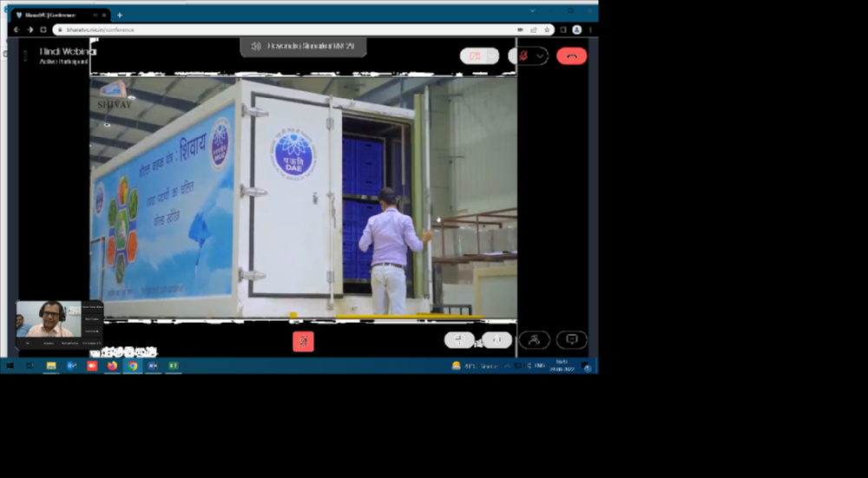Screen dimensions: 868x478
Task: Open the browser side panel
Action: tap(563, 29)
